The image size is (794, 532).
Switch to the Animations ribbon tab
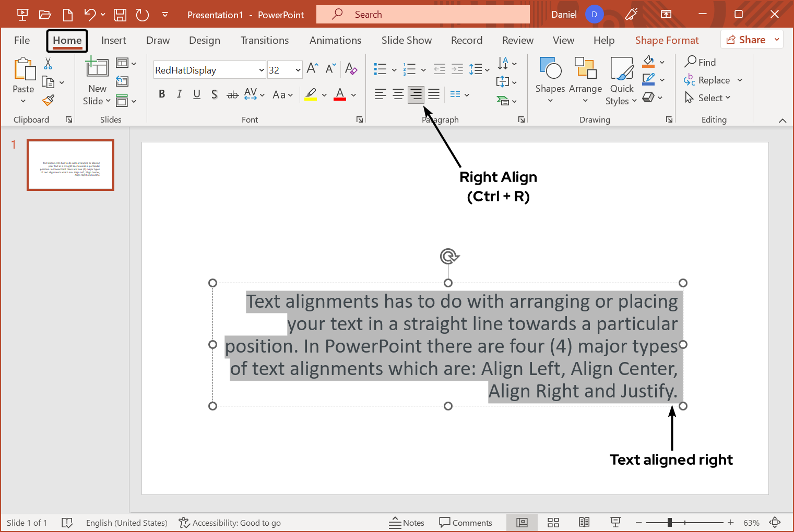pyautogui.click(x=335, y=40)
